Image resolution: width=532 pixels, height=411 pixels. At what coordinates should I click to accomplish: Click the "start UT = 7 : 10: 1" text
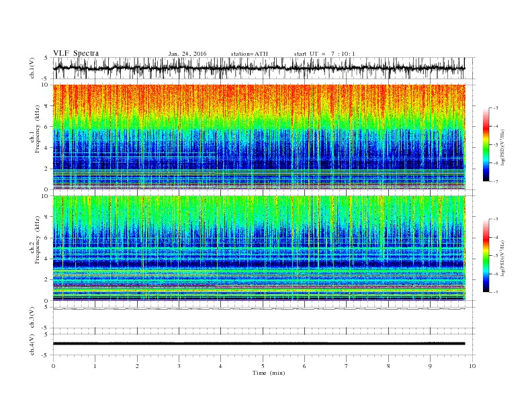tap(324, 54)
